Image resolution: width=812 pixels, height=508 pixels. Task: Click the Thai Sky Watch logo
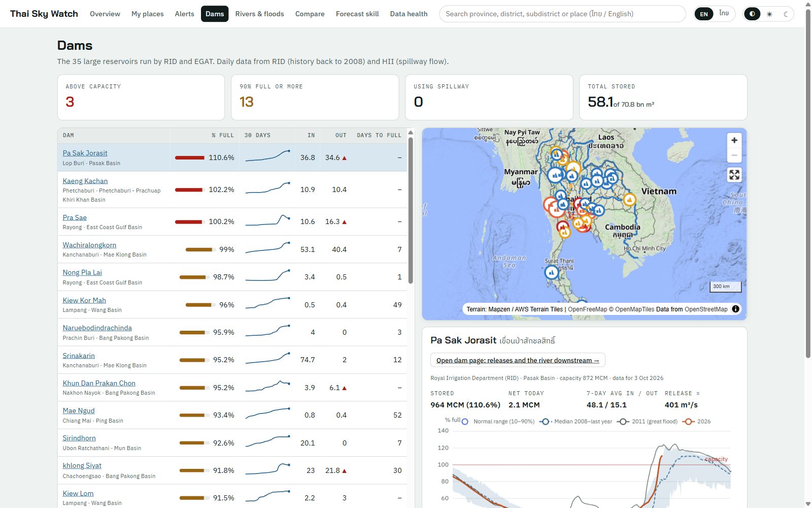click(x=44, y=14)
